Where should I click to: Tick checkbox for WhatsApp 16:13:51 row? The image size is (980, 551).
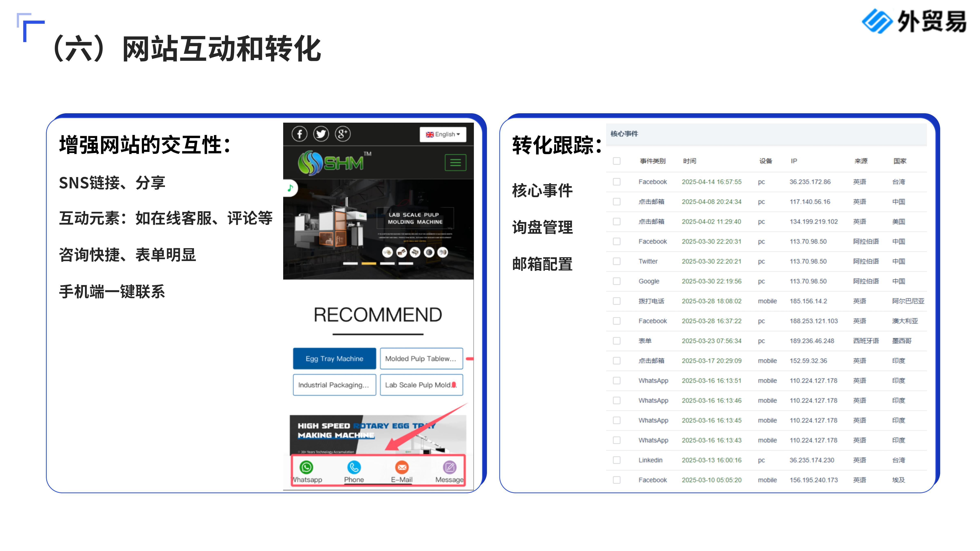[x=617, y=381]
